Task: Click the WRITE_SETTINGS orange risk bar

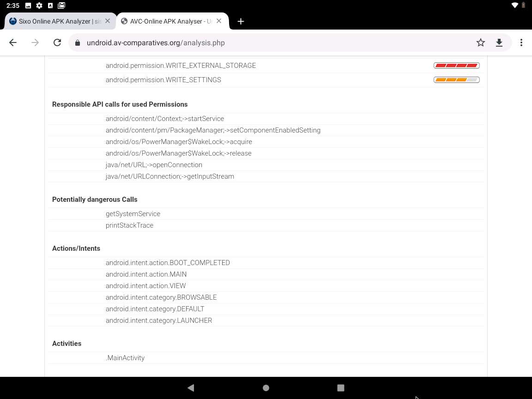Action: pos(456,80)
